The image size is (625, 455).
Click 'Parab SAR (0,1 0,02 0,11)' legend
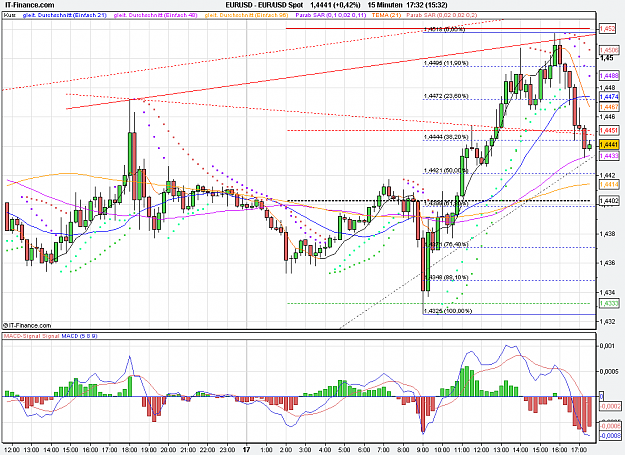(330, 15)
